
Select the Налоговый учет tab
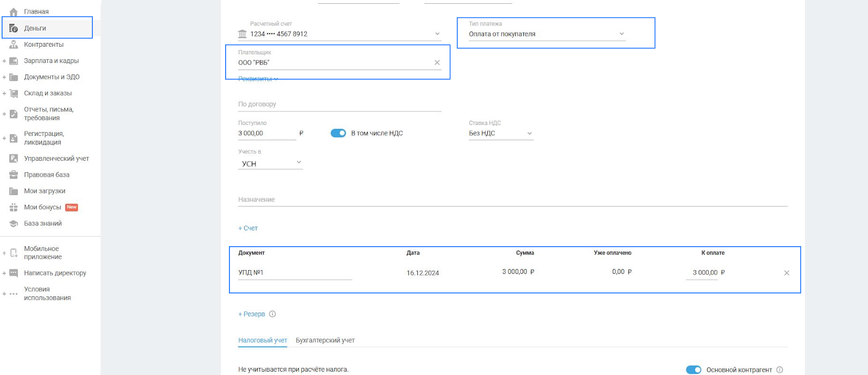tap(262, 340)
